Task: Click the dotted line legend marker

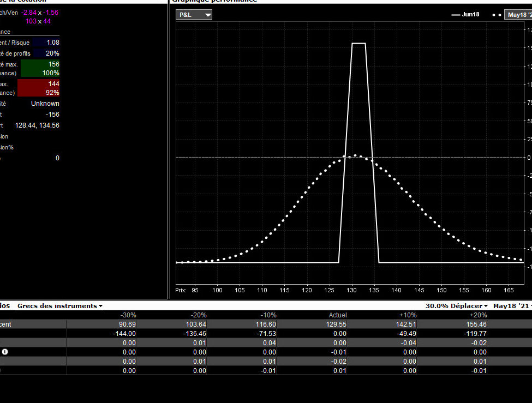Action: click(x=497, y=15)
